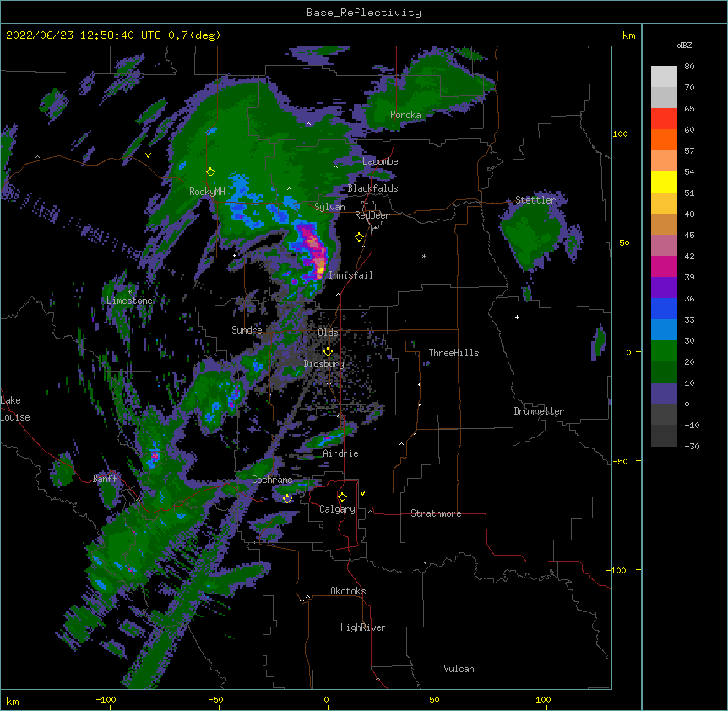
Task: Click the yellow V marker east of Calgary
Action: (362, 493)
